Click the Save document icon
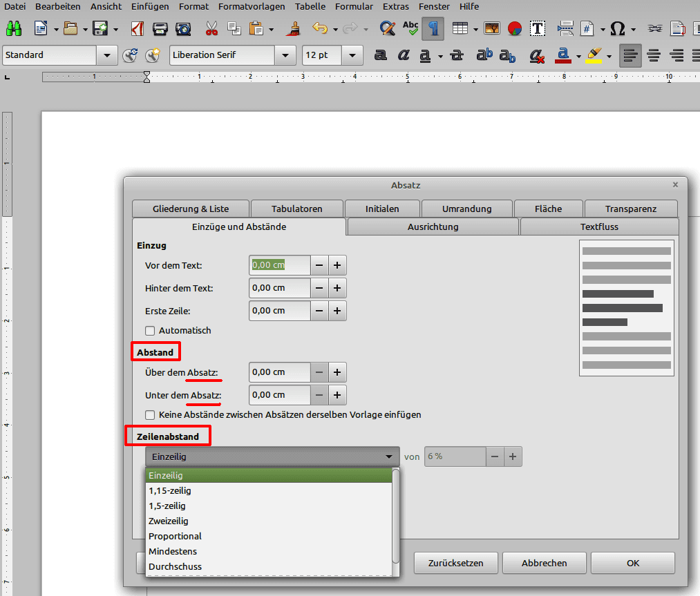Image resolution: width=700 pixels, height=596 pixels. click(100, 29)
